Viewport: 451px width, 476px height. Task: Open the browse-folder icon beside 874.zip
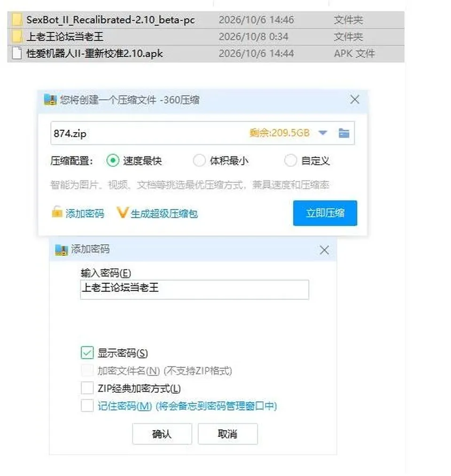(x=343, y=133)
